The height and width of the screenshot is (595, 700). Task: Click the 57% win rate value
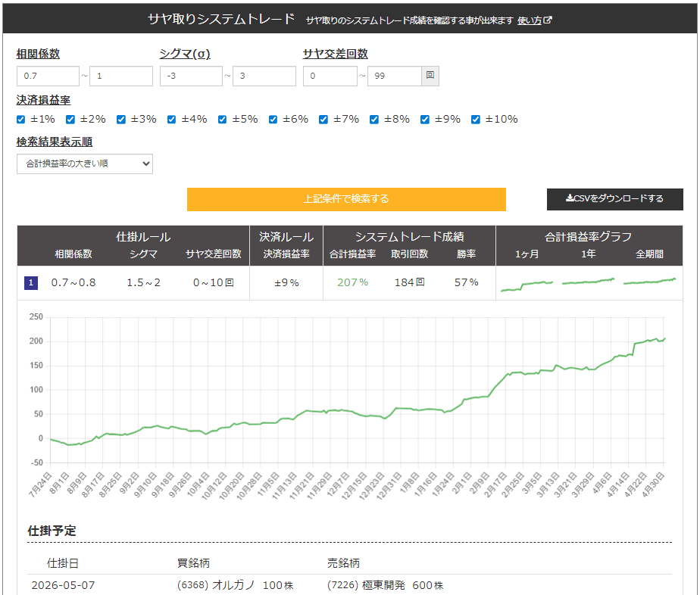click(466, 282)
